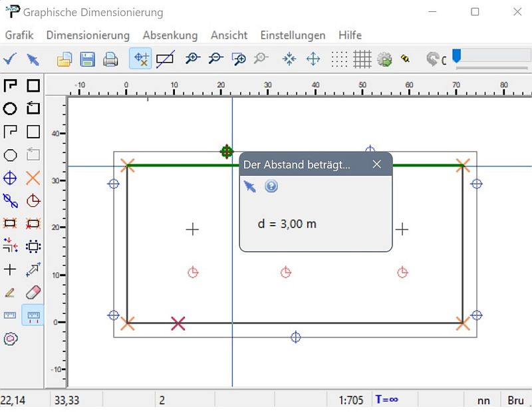The width and height of the screenshot is (532, 412).
Task: Click the printer icon in toolbar
Action: tap(110, 59)
